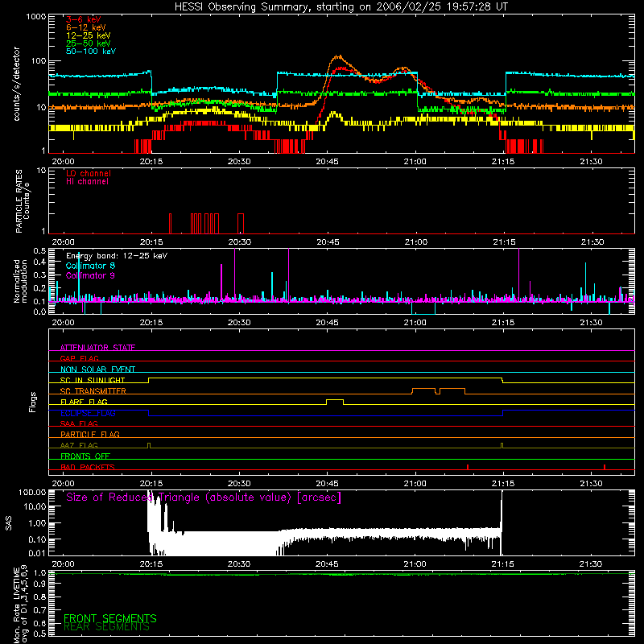Click the magenta Collimator 9 spike near 21:17
The height and width of the screenshot is (644, 644).
pyautogui.click(x=518, y=275)
